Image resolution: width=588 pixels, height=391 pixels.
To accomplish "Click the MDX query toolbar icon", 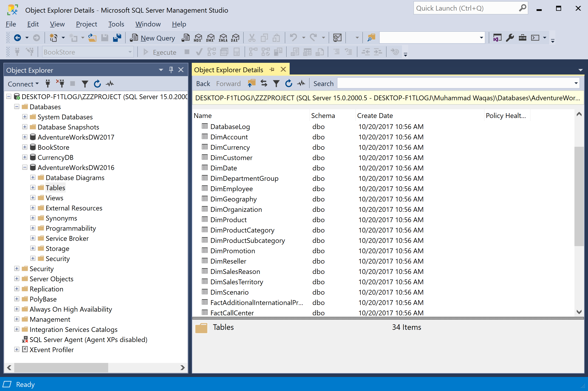I will [x=198, y=38].
